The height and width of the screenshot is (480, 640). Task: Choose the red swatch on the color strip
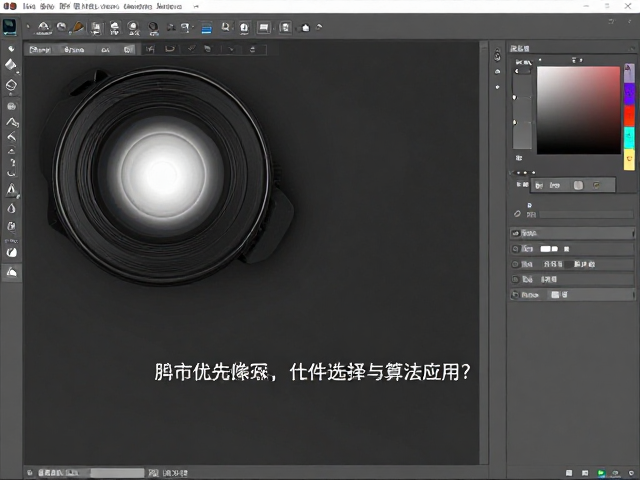(629, 116)
